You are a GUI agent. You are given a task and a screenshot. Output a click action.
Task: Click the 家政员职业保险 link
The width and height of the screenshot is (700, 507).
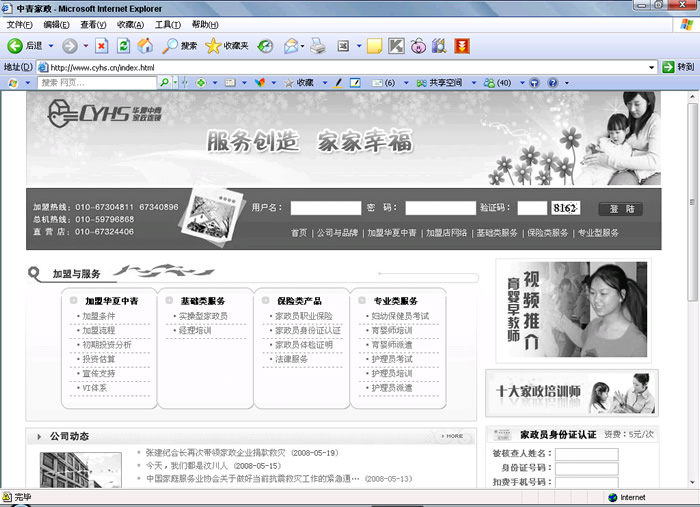pyautogui.click(x=303, y=316)
